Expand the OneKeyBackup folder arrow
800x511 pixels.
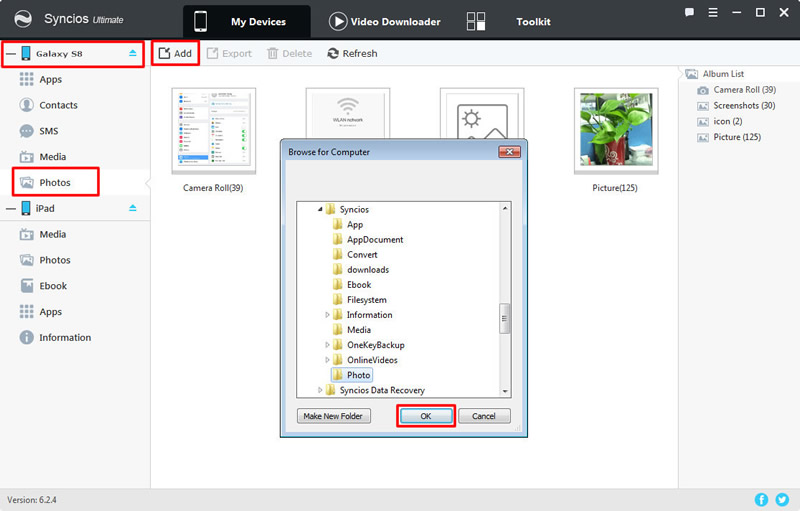(327, 345)
